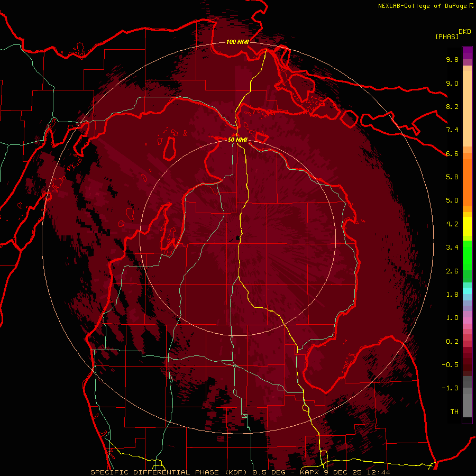The width and height of the screenshot is (476, 476).
Task: Click the 3.4 legend value
Action: pos(452,248)
